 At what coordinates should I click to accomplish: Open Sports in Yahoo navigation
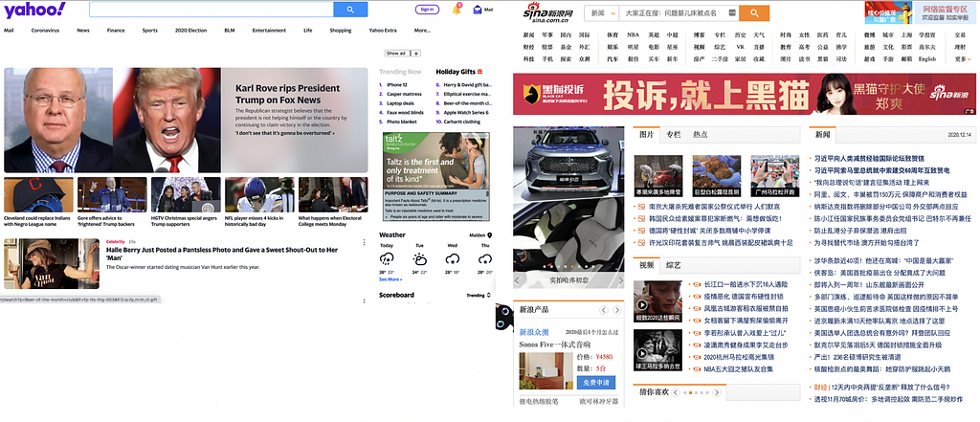click(x=150, y=30)
